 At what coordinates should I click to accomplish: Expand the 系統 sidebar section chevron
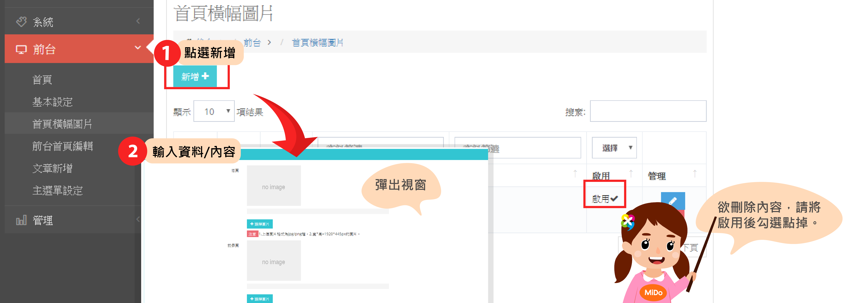click(138, 21)
